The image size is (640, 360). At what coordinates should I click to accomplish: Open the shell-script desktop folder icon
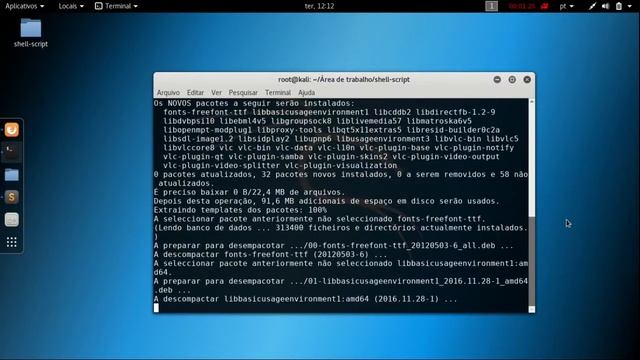tap(31, 28)
